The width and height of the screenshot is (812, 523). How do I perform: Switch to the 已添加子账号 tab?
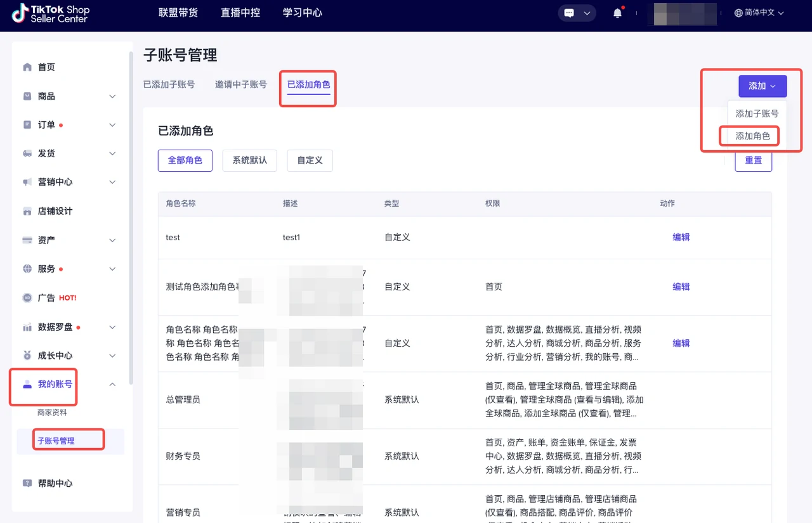coord(169,84)
